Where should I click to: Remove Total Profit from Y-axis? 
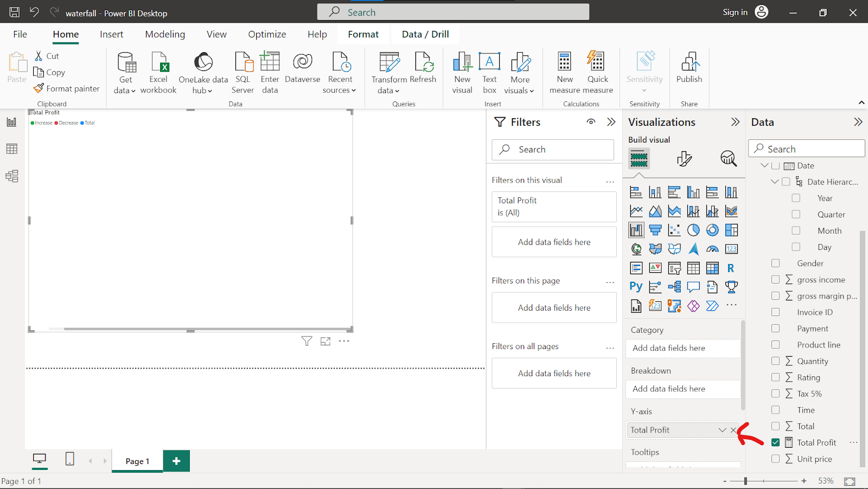click(x=733, y=430)
